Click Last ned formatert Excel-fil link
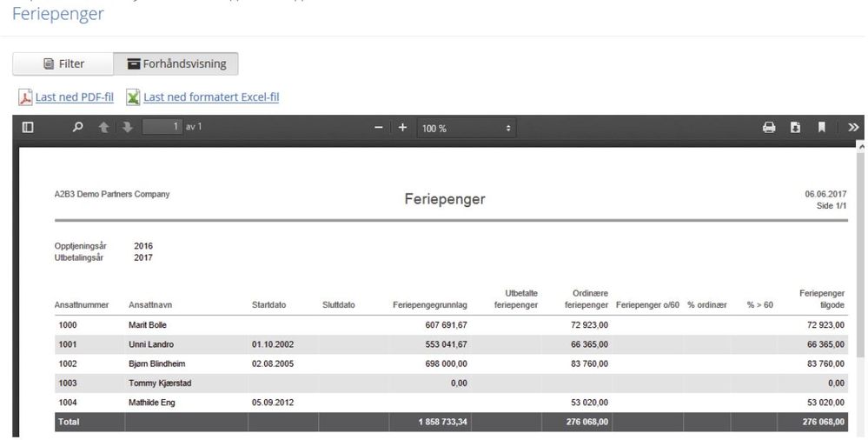Image resolution: width=868 pixels, height=440 pixels. tap(211, 97)
